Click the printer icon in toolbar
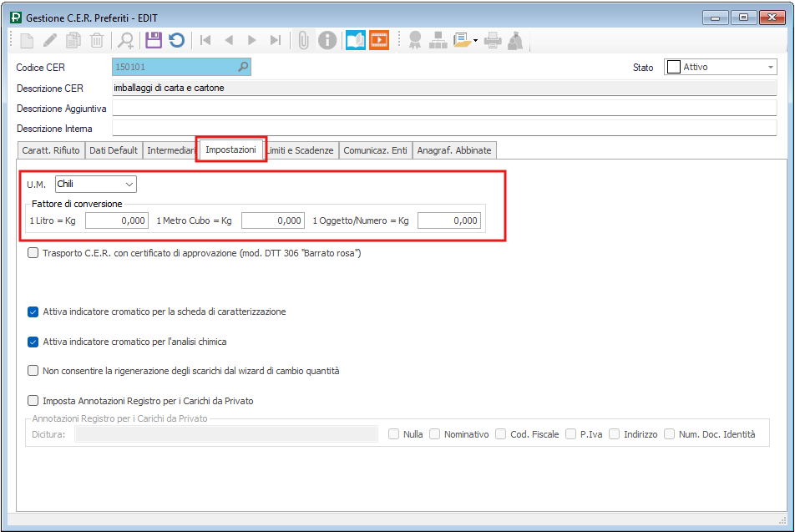795x532 pixels. coord(493,39)
